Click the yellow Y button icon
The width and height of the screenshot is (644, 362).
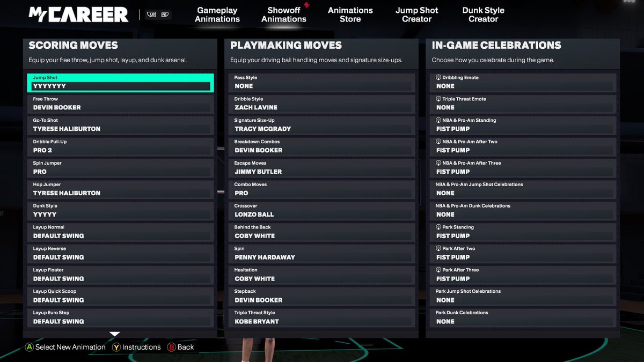pos(116,348)
